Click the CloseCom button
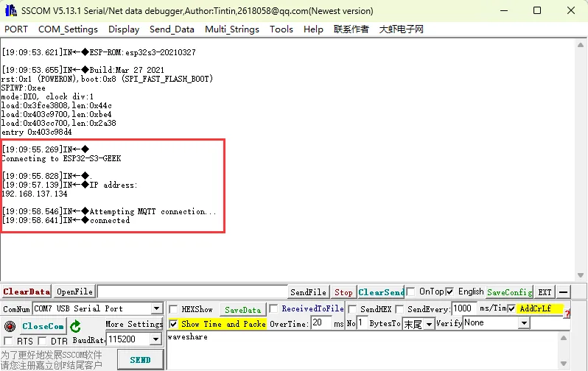 pos(43,326)
